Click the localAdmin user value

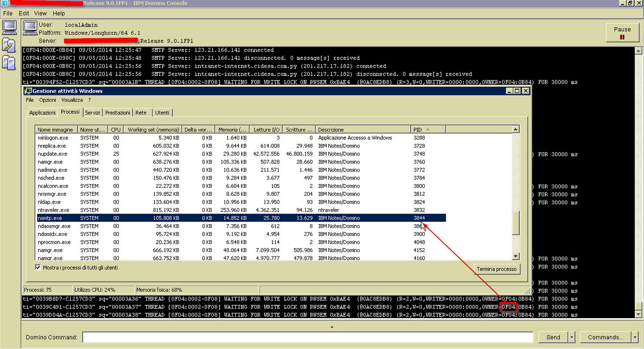point(81,24)
